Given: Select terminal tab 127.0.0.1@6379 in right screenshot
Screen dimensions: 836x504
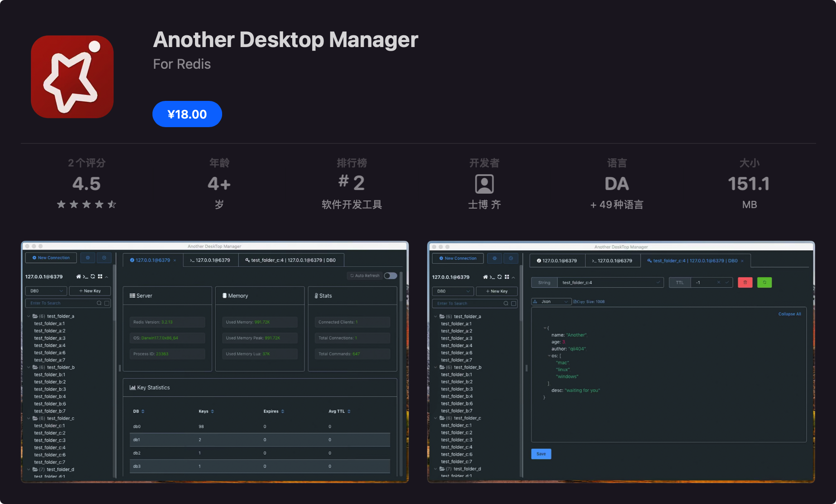Looking at the screenshot, I should pyautogui.click(x=613, y=261).
